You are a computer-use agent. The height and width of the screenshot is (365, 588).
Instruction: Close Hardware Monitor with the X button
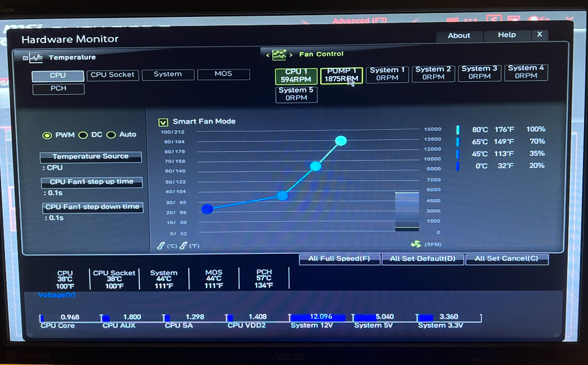pos(540,34)
